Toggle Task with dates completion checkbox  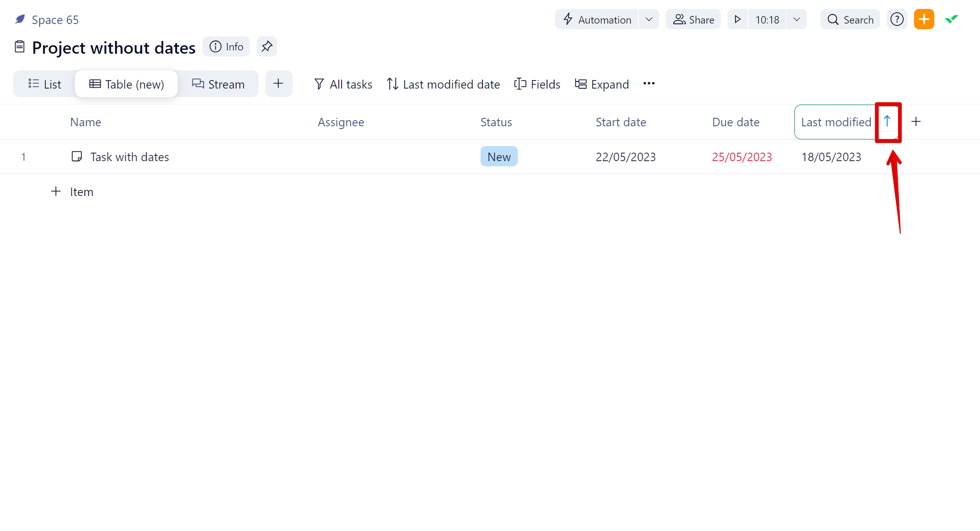coord(76,156)
